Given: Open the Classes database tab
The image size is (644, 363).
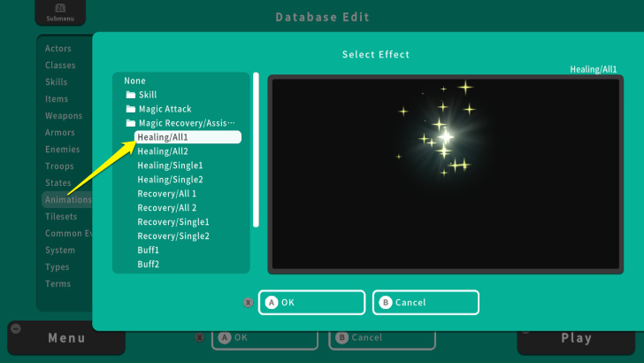Looking at the screenshot, I should click(60, 66).
